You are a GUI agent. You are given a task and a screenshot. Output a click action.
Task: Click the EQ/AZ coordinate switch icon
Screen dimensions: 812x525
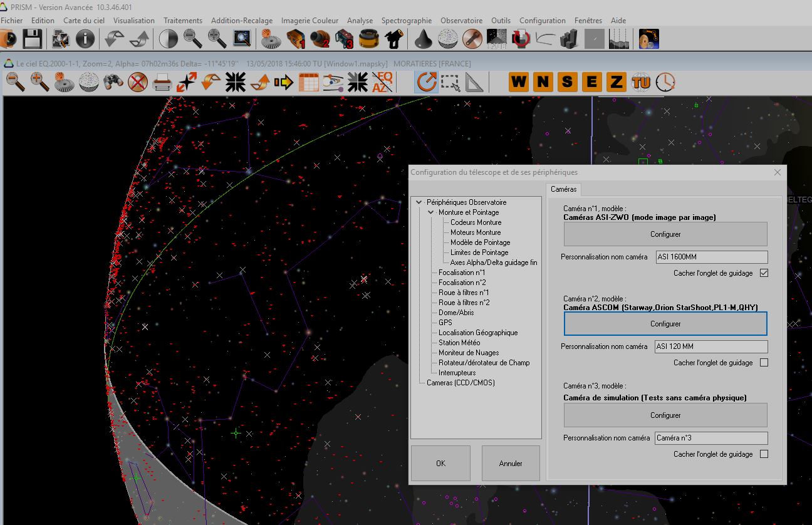(x=382, y=82)
